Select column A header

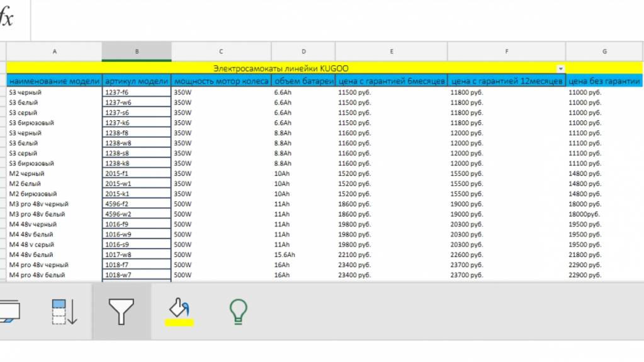pyautogui.click(x=55, y=52)
